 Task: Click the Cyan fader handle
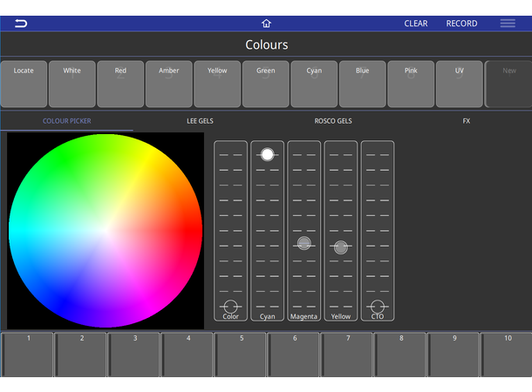267,154
